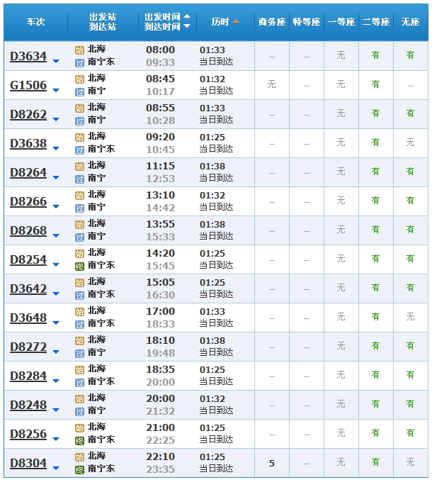Click green 有 second-class availability for D3642
The width and height of the screenshot is (432, 504).
pos(375,288)
